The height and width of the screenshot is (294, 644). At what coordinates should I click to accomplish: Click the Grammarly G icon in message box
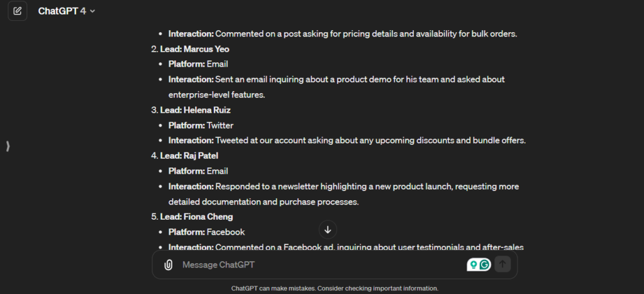[x=485, y=265]
